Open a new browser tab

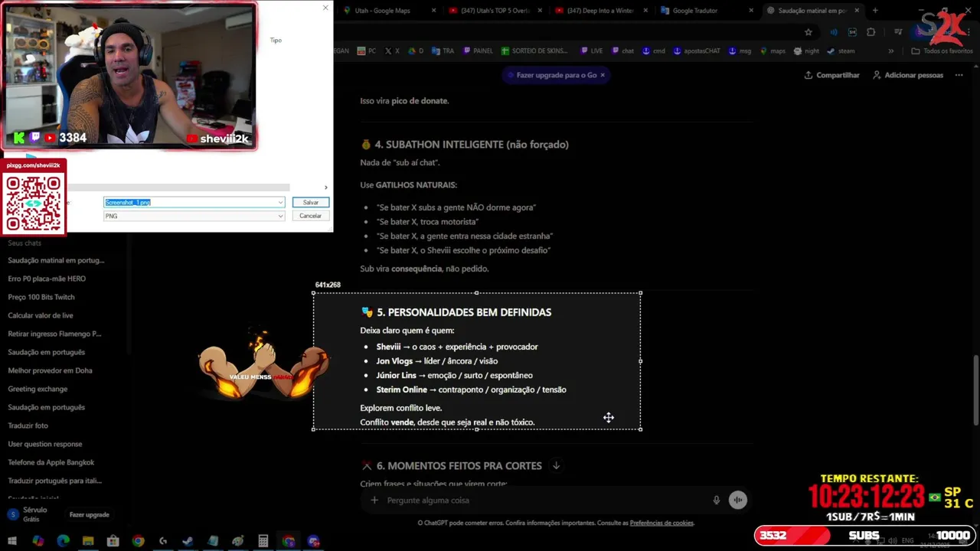point(875,11)
